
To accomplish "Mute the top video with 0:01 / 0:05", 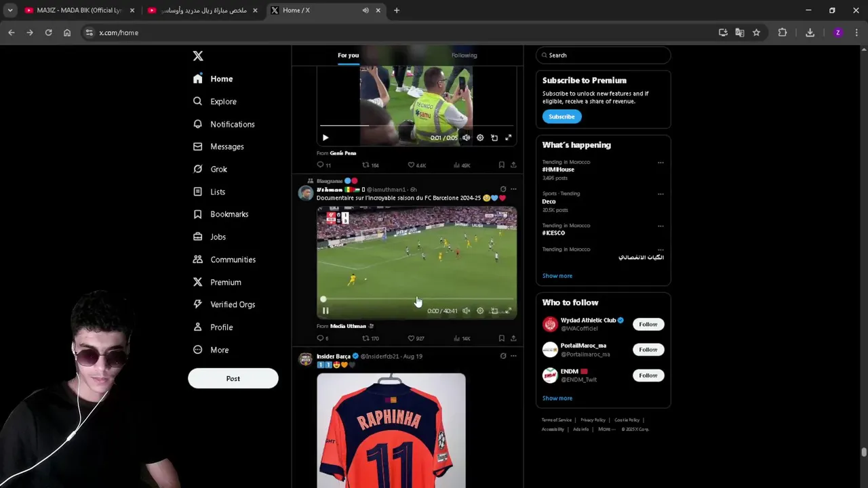I will [466, 138].
